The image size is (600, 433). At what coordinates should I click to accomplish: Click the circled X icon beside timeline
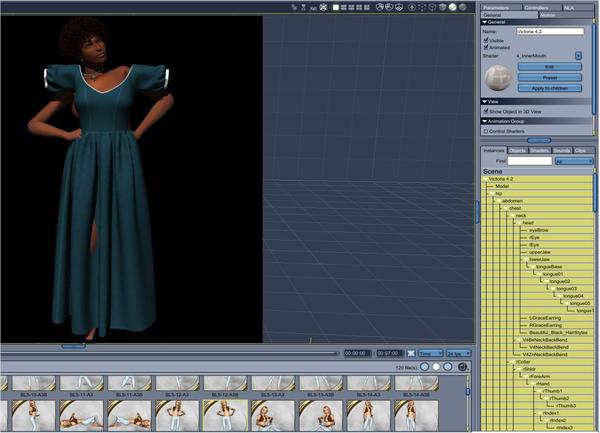pos(410,353)
